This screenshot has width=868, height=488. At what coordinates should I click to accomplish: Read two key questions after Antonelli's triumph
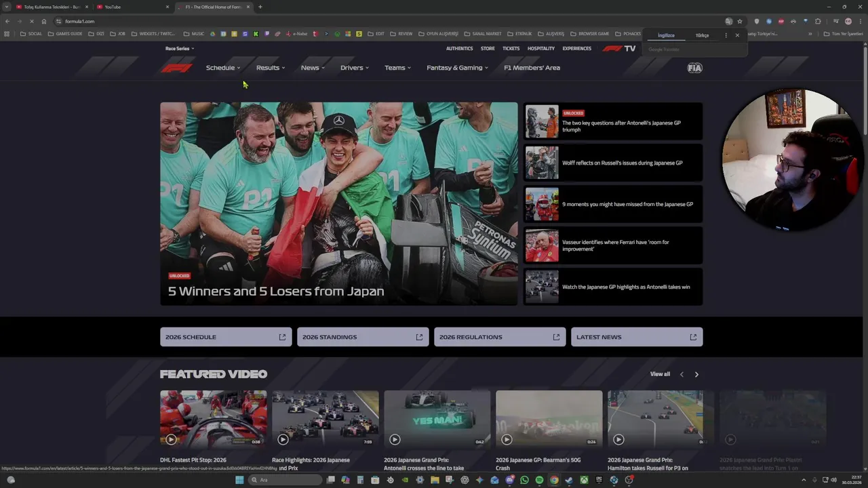point(614,123)
